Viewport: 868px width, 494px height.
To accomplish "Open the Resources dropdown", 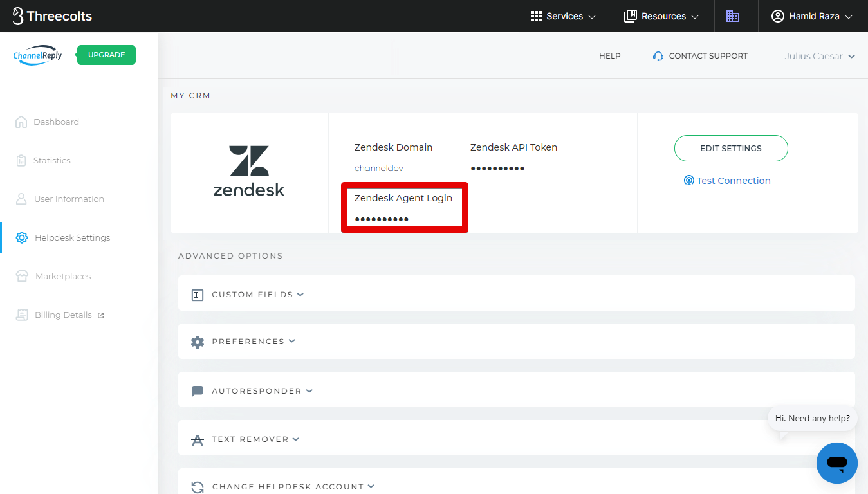I will pyautogui.click(x=661, y=16).
